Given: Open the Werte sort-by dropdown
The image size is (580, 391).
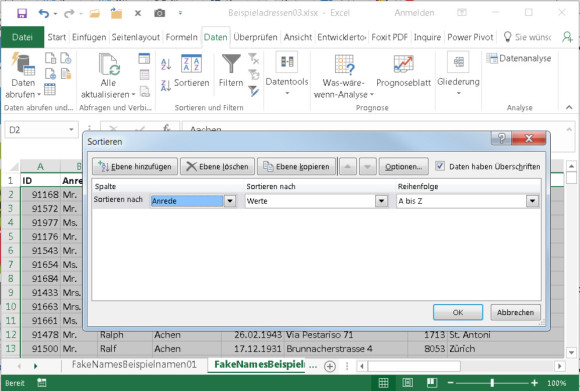Looking at the screenshot, I should tap(381, 201).
